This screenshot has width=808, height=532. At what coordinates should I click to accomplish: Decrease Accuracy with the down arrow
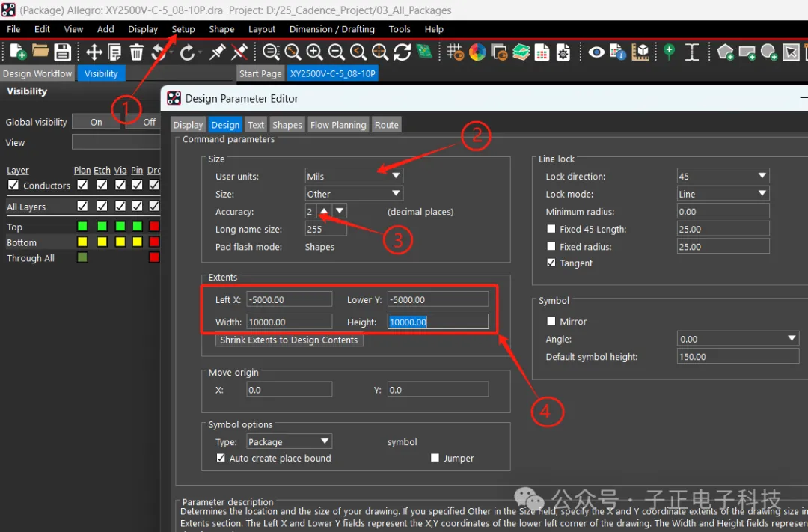[340, 211]
